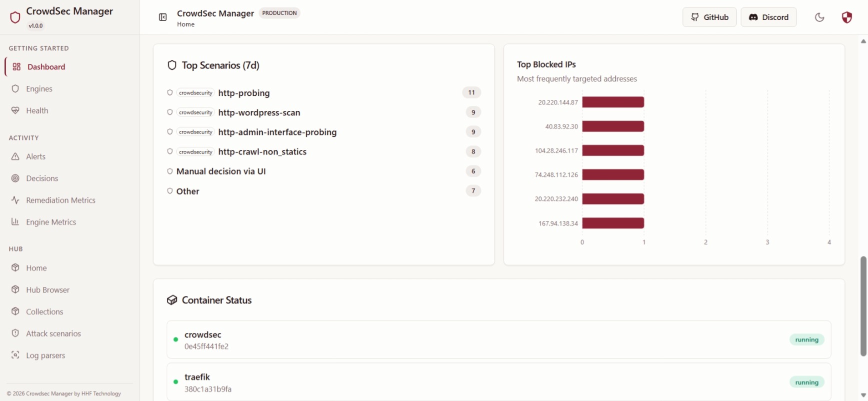Click the count badge 11 for http-probing
This screenshot has height=401, width=868.
point(471,92)
